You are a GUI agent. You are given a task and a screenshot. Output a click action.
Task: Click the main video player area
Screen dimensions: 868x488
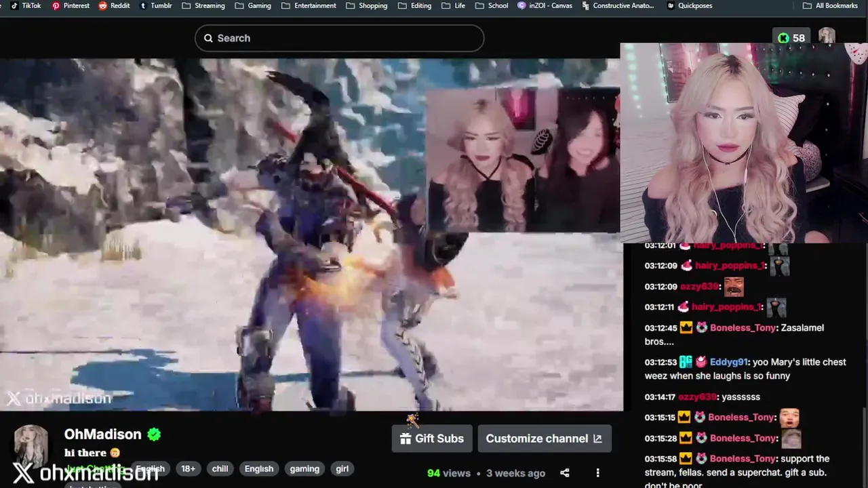click(x=311, y=234)
